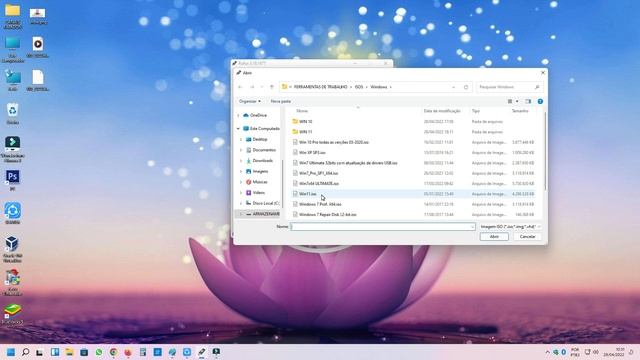The height and width of the screenshot is (360, 640).
Task: Open the blue help icon
Action: click(540, 101)
